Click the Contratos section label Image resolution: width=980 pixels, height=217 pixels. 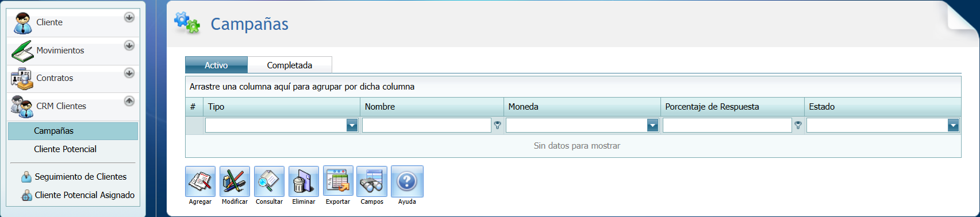click(55, 78)
